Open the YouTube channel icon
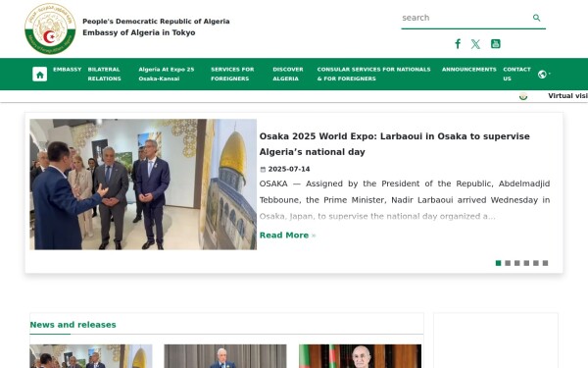 495,44
